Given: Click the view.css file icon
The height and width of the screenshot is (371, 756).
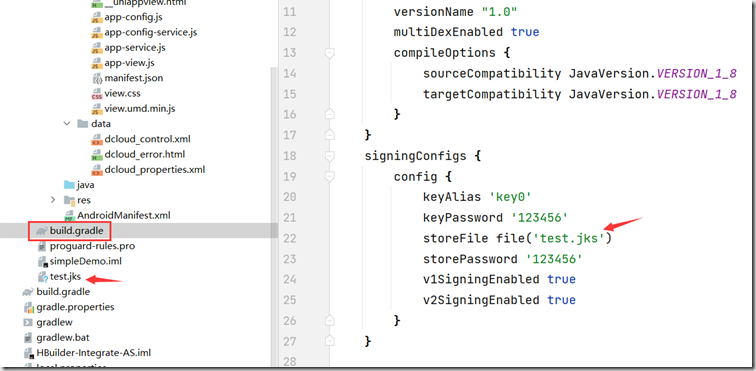Looking at the screenshot, I should [96, 94].
